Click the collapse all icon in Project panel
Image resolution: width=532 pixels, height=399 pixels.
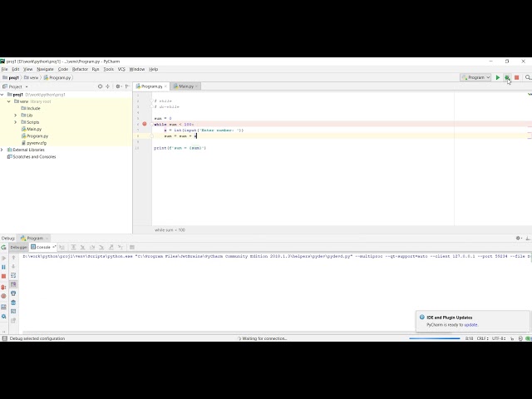point(107,86)
